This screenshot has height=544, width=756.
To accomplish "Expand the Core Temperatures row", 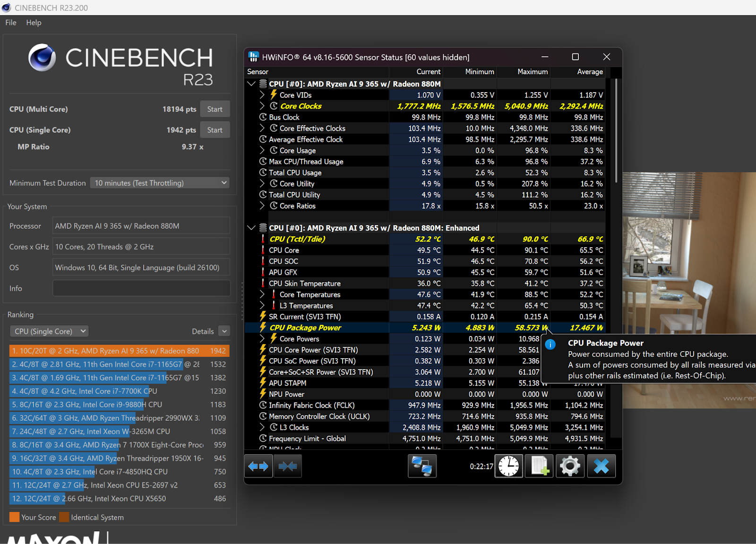I will 262,294.
